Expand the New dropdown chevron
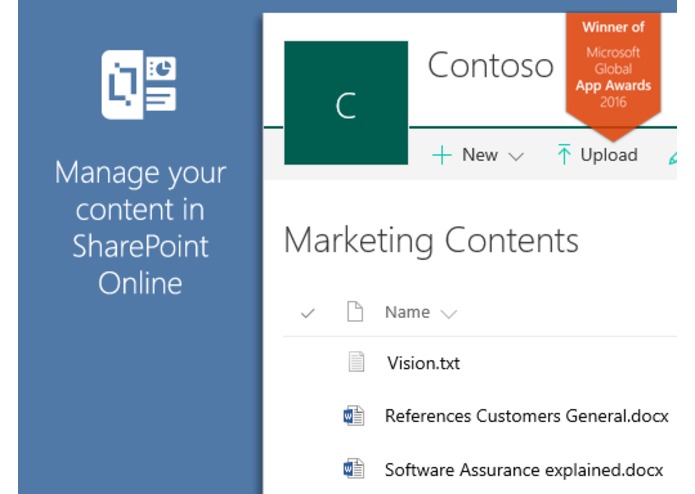Screen dimensions: 695x494 (x=516, y=156)
